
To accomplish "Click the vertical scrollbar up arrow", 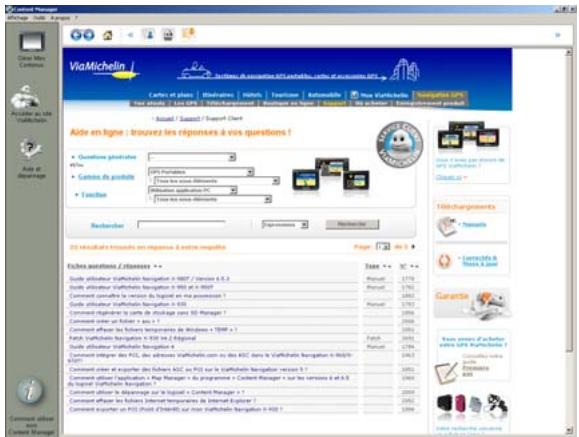I will [569, 52].
